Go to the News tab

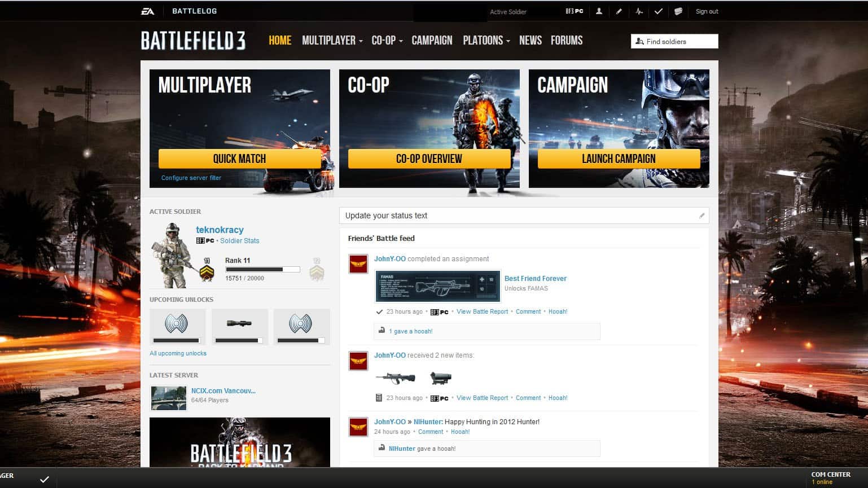click(530, 41)
